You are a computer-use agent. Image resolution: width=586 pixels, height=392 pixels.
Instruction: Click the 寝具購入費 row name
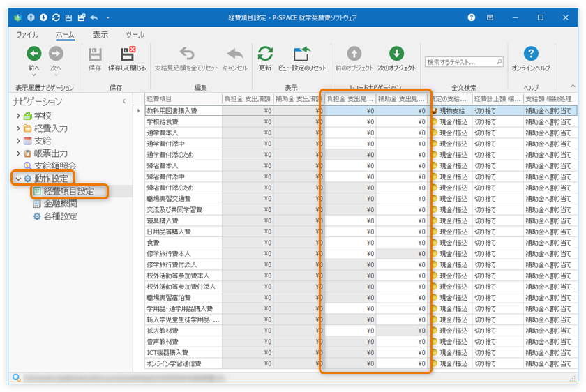(x=163, y=220)
